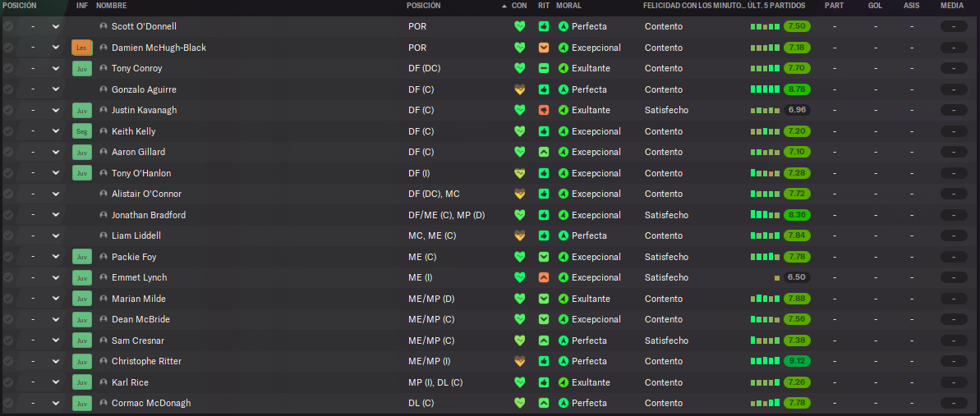The height and width of the screenshot is (416, 980).
Task: Click the 6.50 rating badge for Emmet Lynch
Action: click(x=797, y=277)
